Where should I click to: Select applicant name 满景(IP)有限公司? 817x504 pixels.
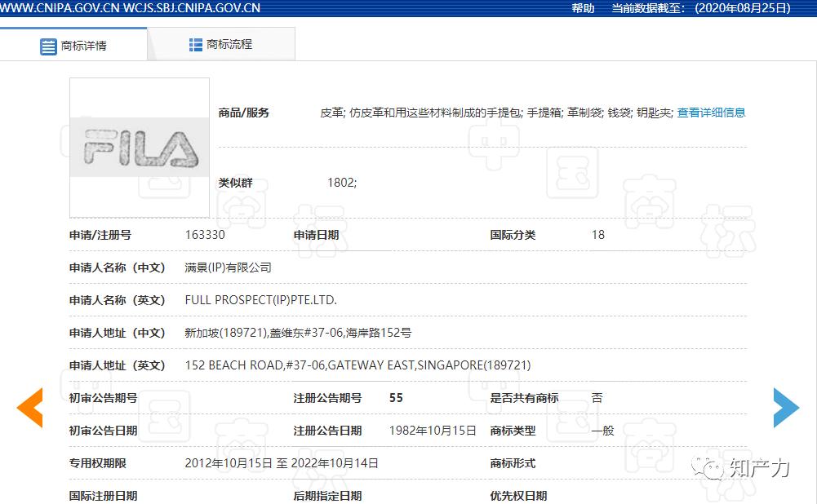tap(229, 267)
